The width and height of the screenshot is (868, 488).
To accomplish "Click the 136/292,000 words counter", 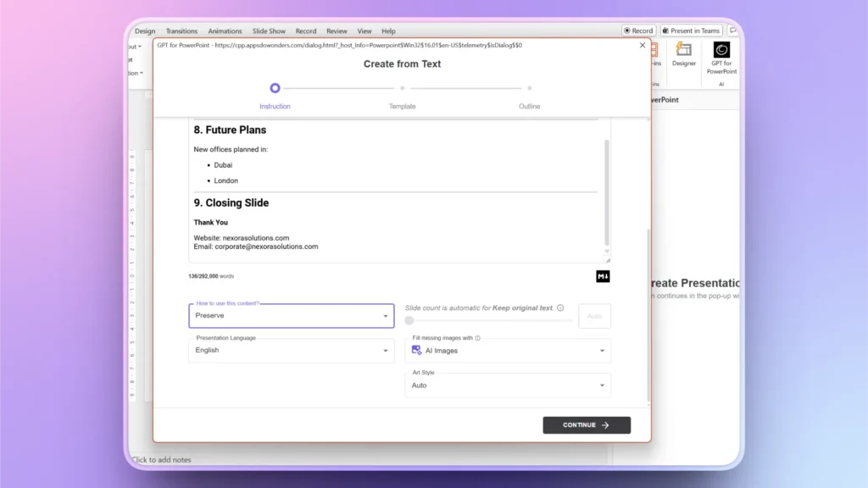I will tap(211, 276).
